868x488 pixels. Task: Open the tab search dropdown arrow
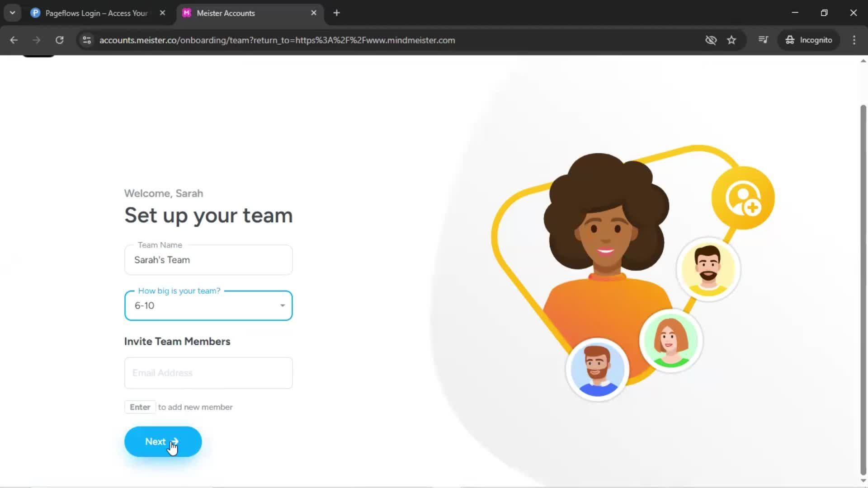(13, 13)
